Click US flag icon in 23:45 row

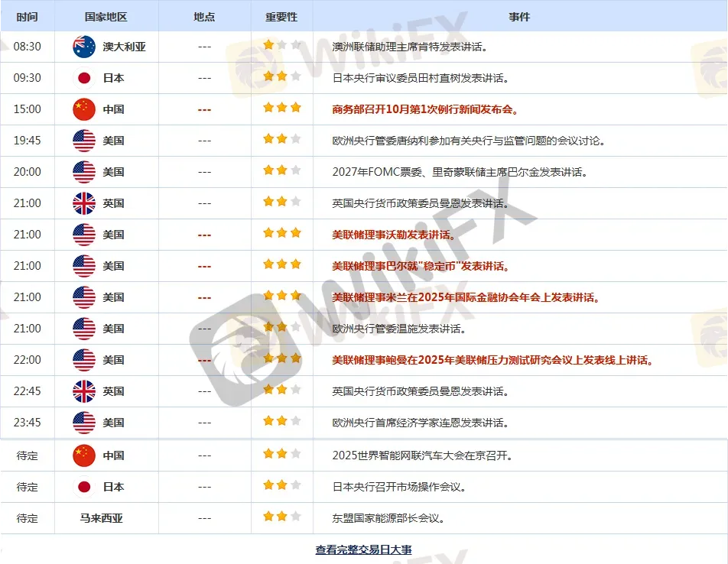[x=84, y=423]
